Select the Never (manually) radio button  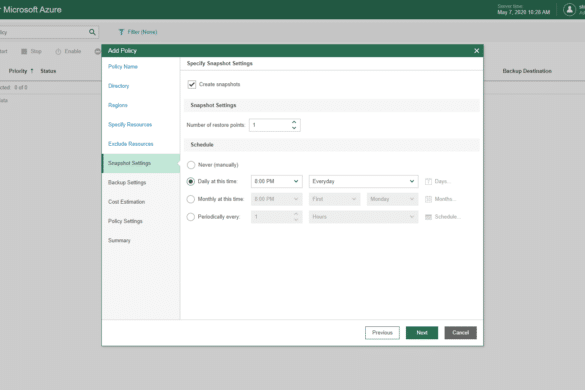[x=191, y=165]
